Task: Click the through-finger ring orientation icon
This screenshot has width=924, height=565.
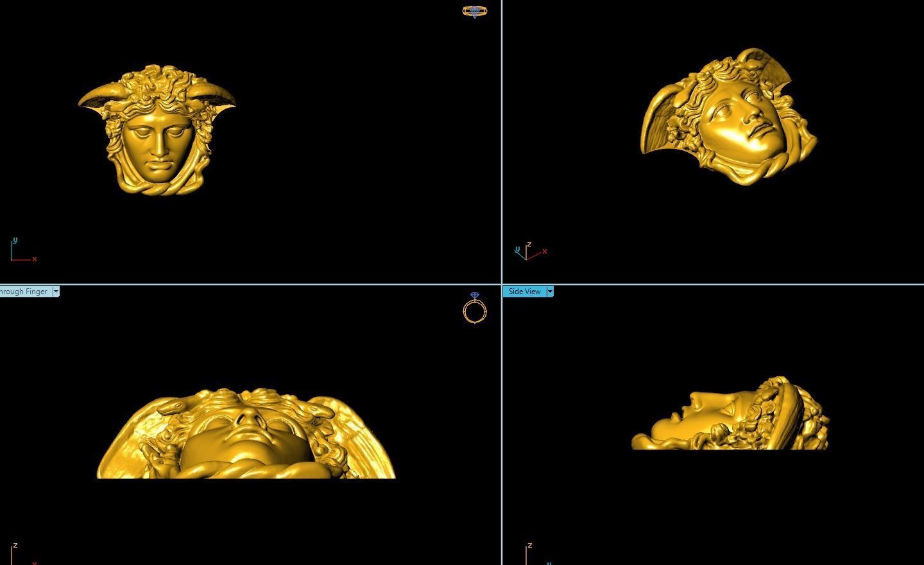Action: point(475,308)
